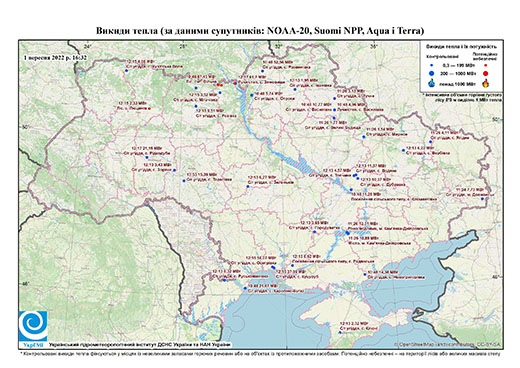
Task: Click the 28° longitude label
Action: tap(183, 46)
